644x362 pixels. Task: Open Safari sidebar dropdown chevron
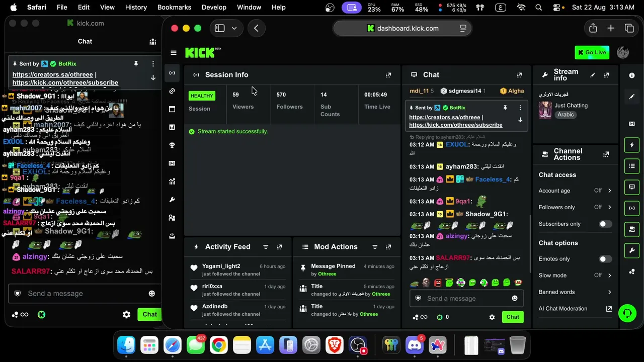[234, 29]
